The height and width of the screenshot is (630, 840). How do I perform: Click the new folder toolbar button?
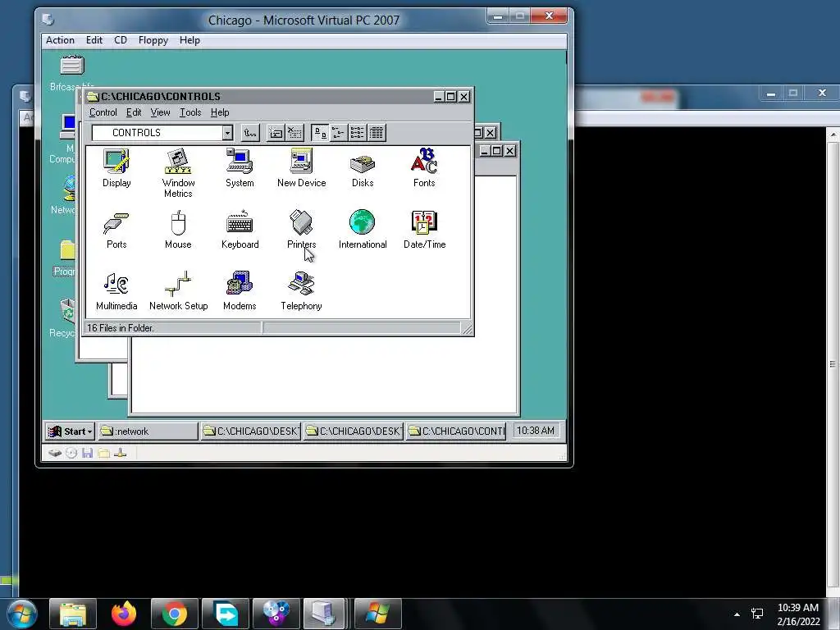click(276, 133)
